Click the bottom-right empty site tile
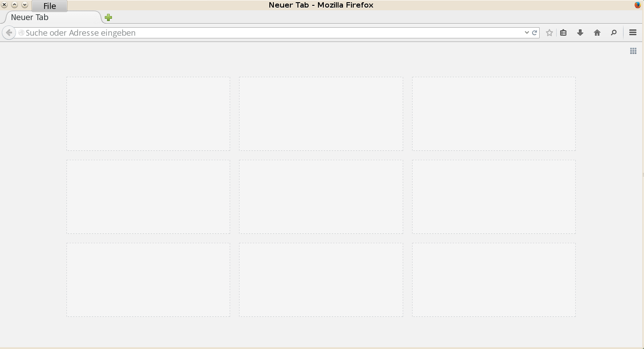 click(494, 279)
